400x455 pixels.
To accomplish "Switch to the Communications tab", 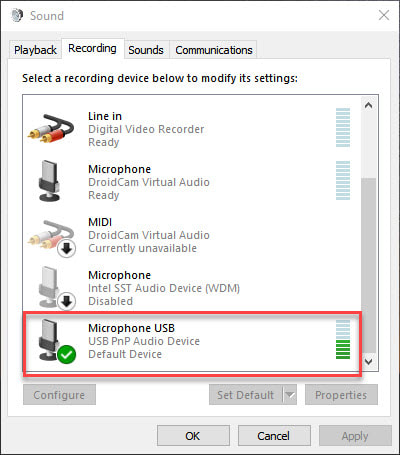I will pyautogui.click(x=214, y=50).
